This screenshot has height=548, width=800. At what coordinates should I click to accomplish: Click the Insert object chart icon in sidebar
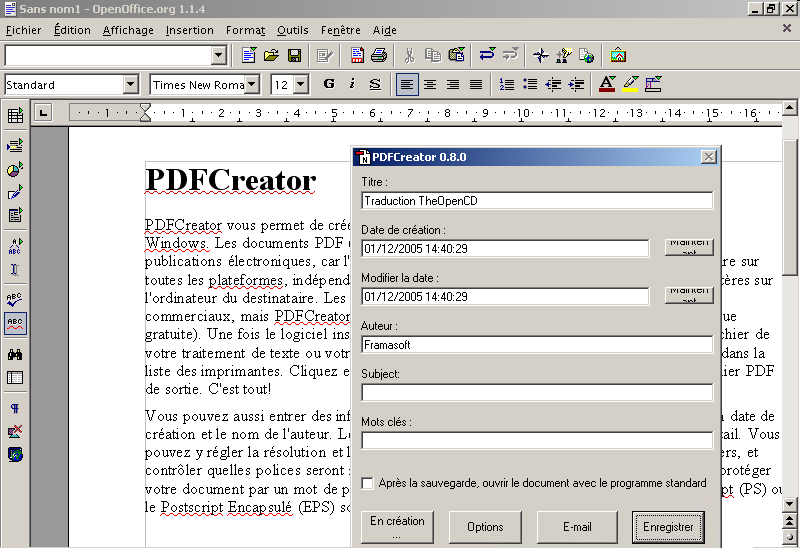(x=15, y=169)
